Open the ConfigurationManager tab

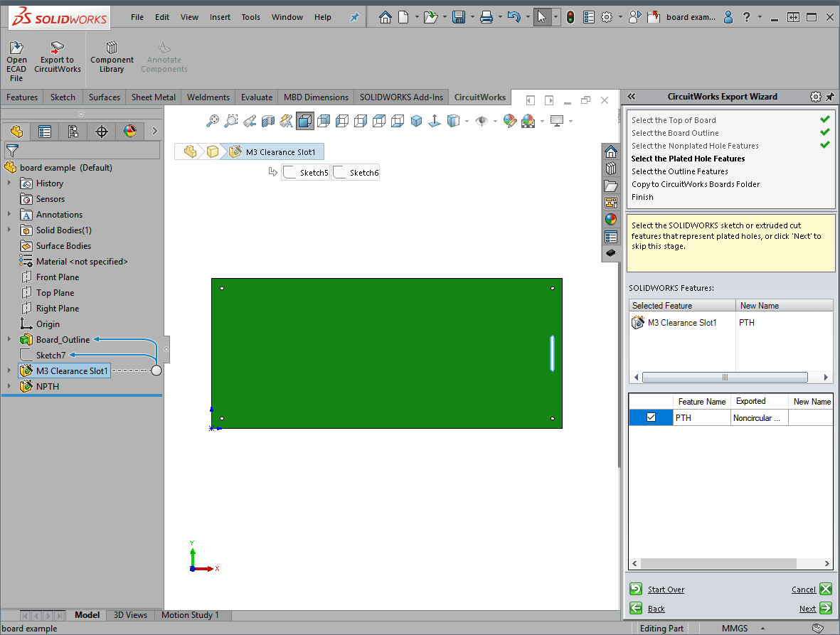73,131
